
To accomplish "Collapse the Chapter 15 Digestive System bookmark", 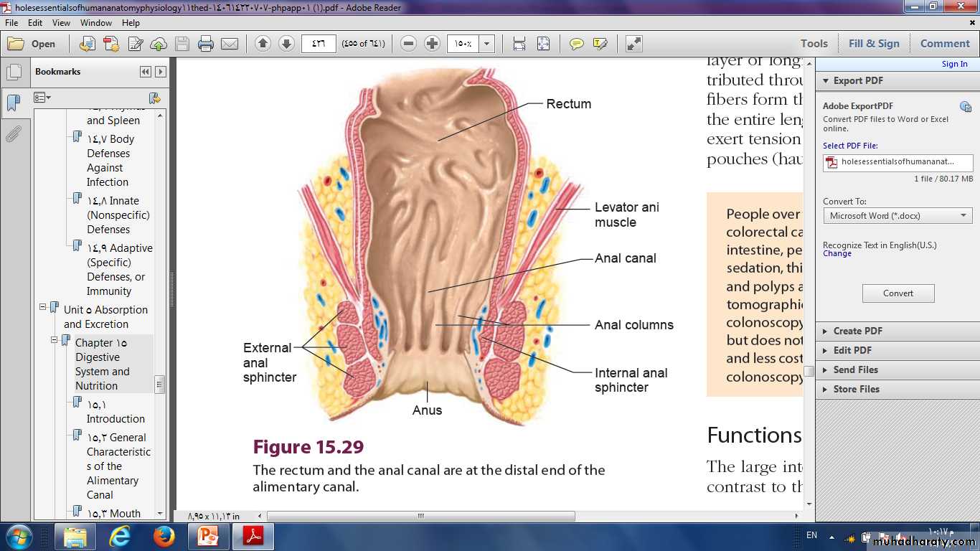I will click(55, 340).
